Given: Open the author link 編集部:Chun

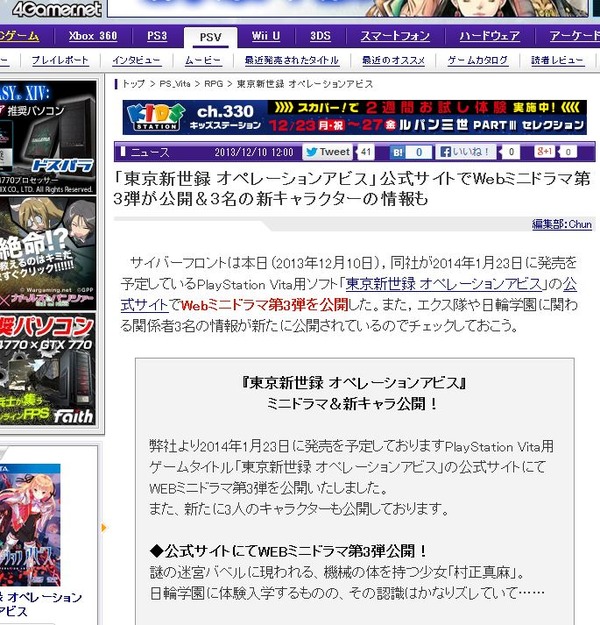Looking at the screenshot, I should click(x=562, y=224).
